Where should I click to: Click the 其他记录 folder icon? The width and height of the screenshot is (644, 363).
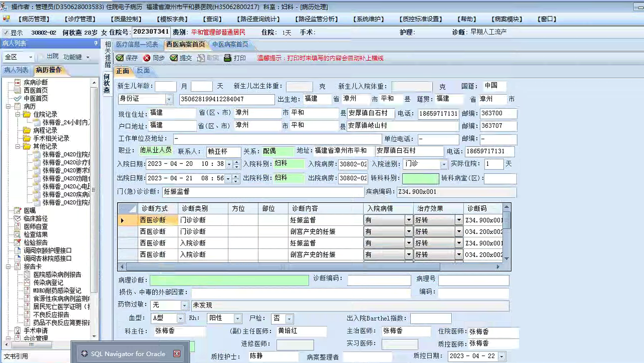tap(27, 146)
